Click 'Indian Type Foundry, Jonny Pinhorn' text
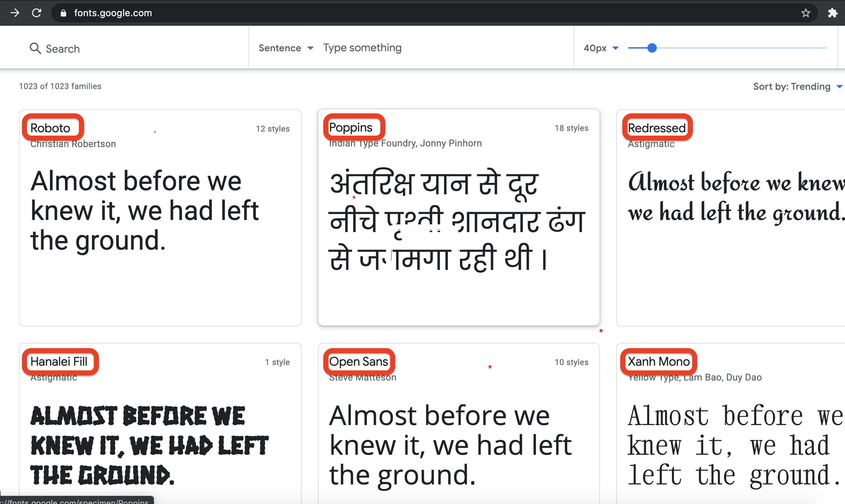This screenshot has width=845, height=504. tap(405, 143)
